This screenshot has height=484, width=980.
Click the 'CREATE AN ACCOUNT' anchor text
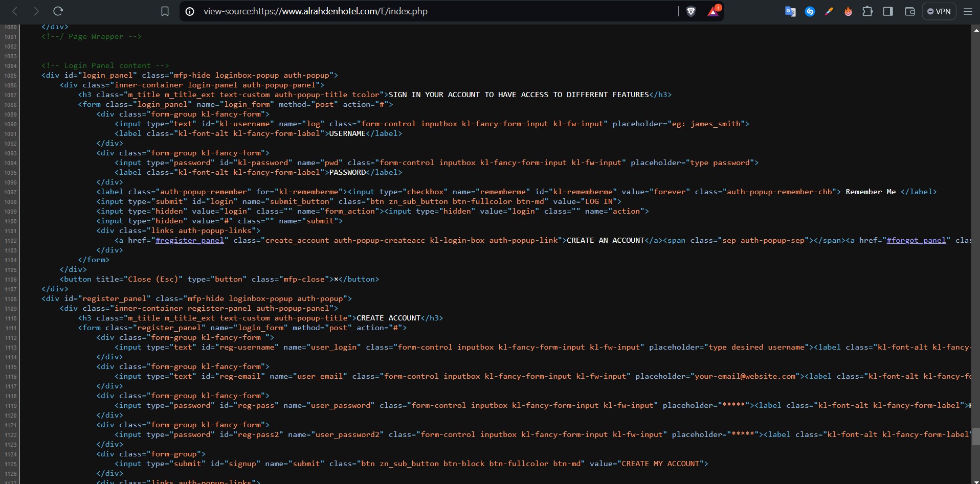coord(606,240)
